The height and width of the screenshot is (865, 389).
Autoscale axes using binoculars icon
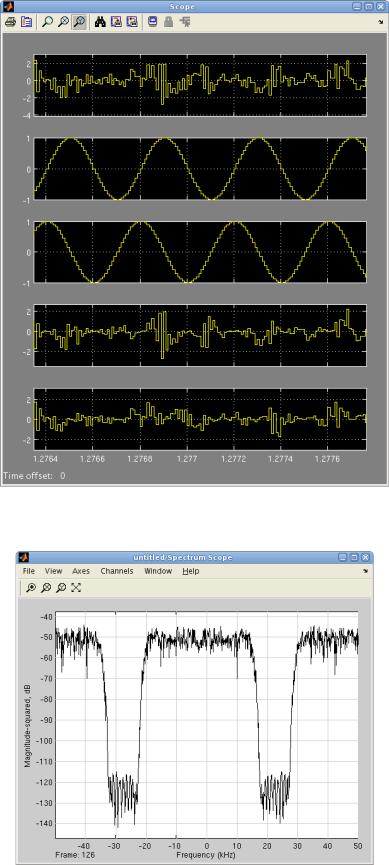100,22
